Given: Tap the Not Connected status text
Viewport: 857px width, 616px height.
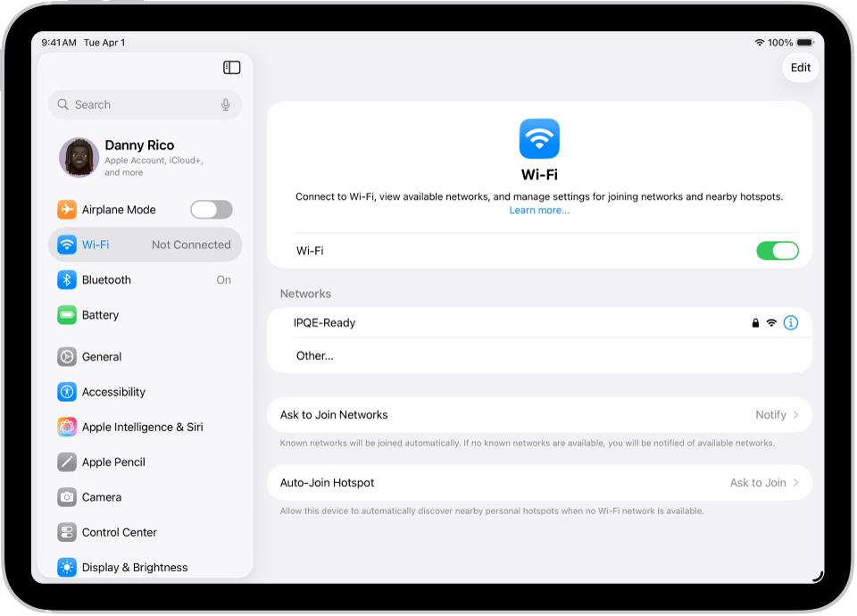Looking at the screenshot, I should pyautogui.click(x=191, y=245).
